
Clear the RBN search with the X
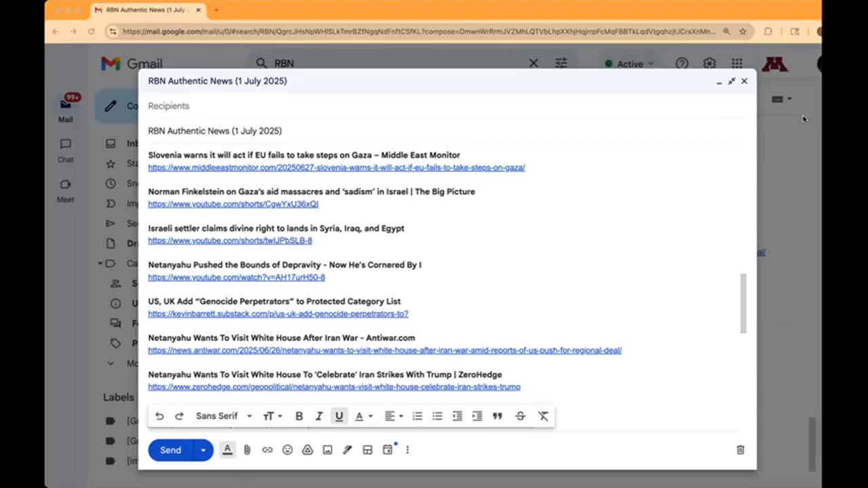[x=534, y=63]
